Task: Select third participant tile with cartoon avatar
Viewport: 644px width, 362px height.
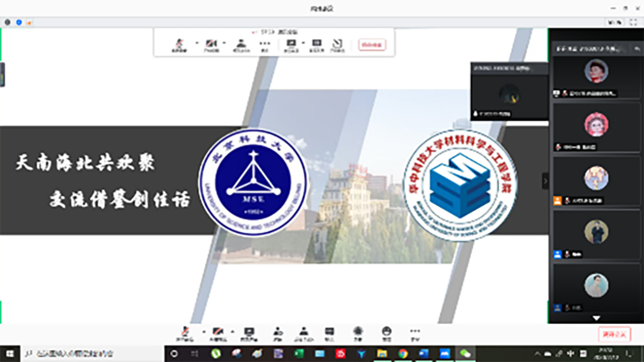Action: point(596,181)
